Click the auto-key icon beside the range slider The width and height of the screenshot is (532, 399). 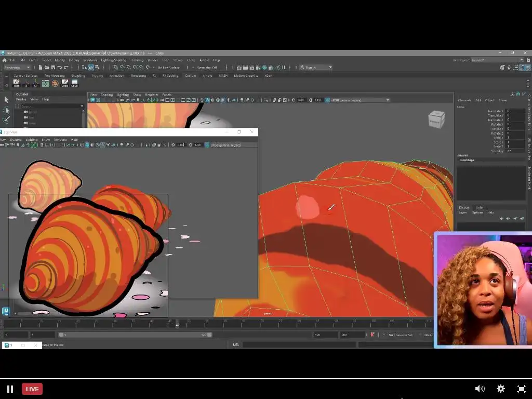pyautogui.click(x=372, y=335)
